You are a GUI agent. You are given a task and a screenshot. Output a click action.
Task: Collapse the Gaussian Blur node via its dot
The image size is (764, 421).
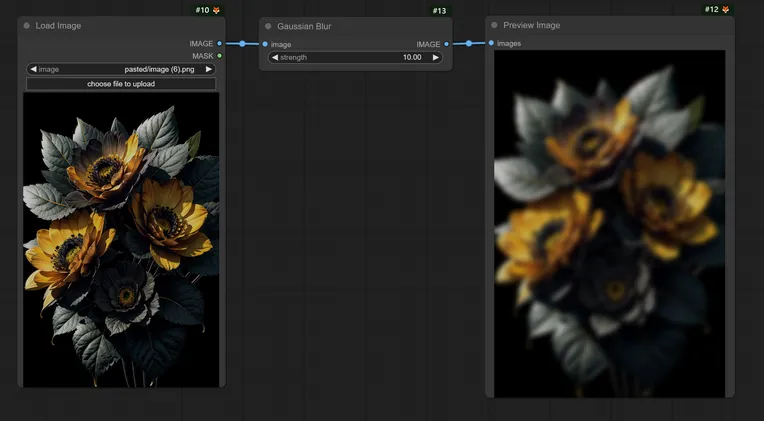click(x=268, y=26)
